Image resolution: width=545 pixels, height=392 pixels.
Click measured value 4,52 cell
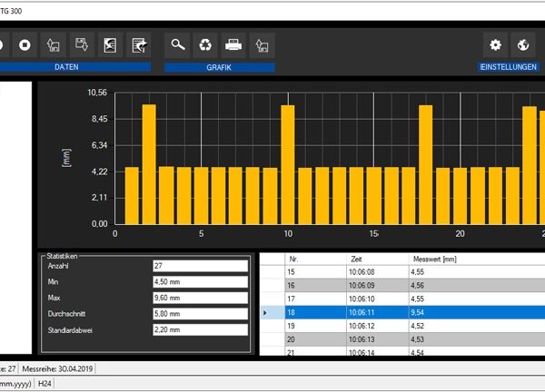pos(477,326)
